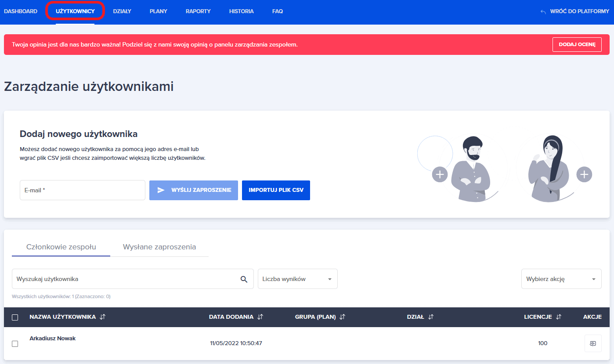Sort by Licencje column arrows
614x364 pixels.
click(559, 317)
